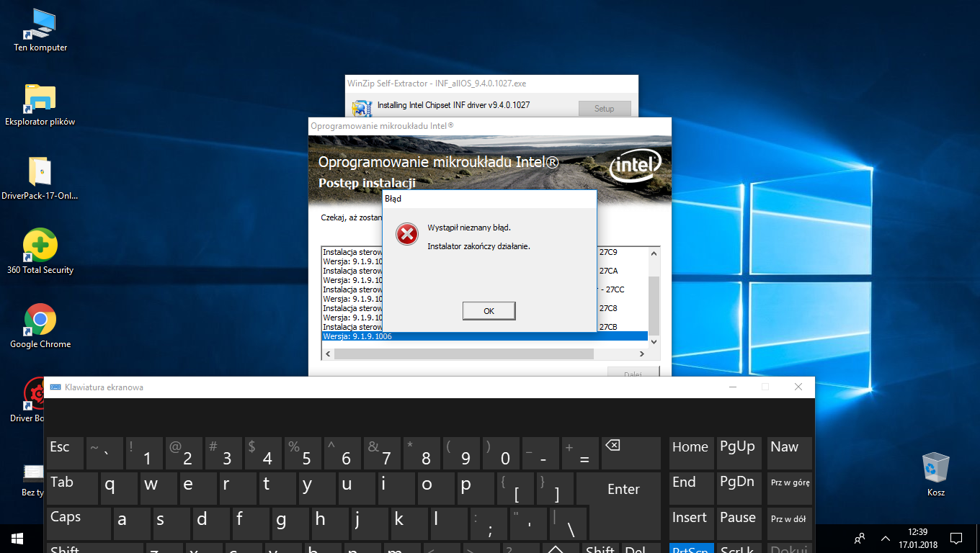Click the PgDn key on on-screen keyboard
980x553 pixels.
741,489
